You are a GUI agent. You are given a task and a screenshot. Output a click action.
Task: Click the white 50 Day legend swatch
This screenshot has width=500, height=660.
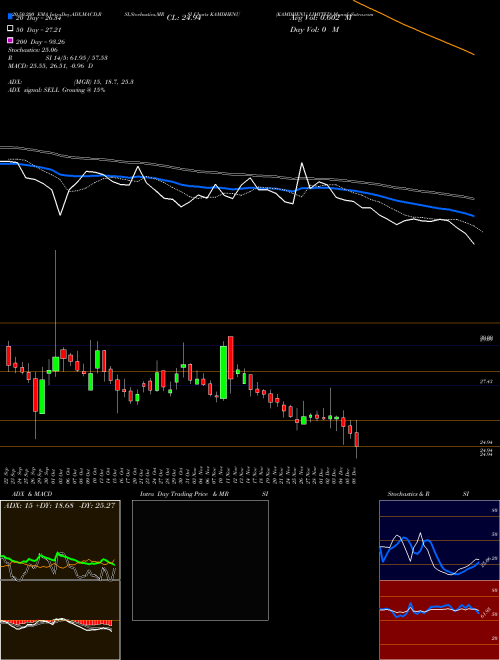pyautogui.click(x=10, y=28)
